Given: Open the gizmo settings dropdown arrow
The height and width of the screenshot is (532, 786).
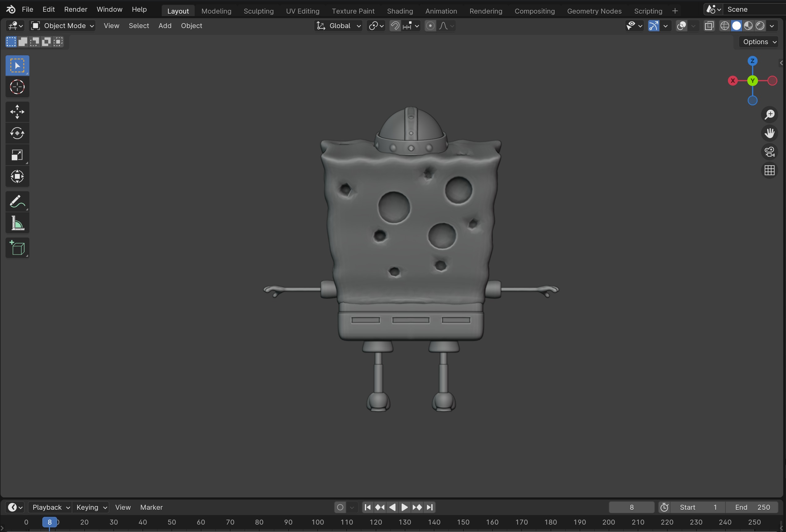Looking at the screenshot, I should point(666,26).
